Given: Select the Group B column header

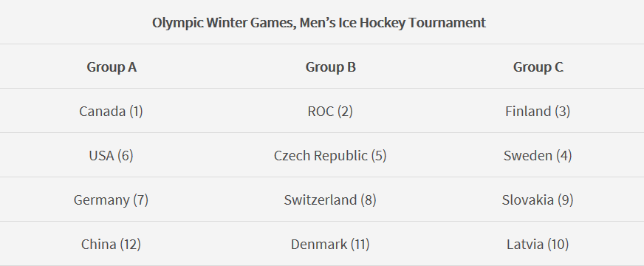Looking at the screenshot, I should (330, 66).
